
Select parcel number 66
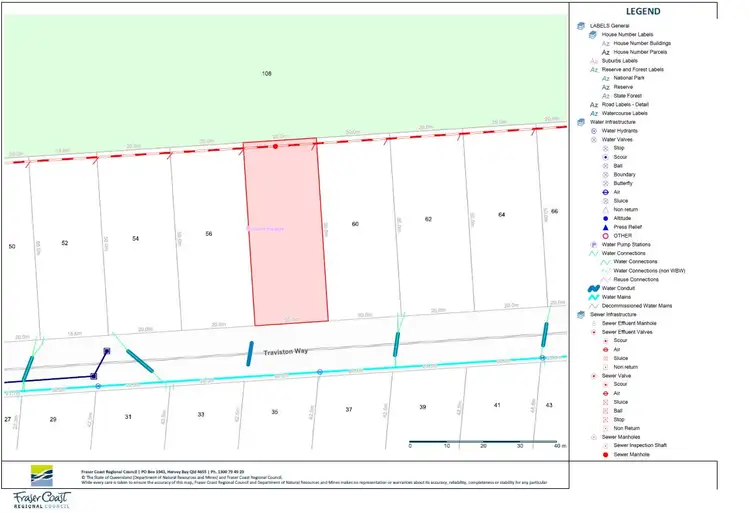click(x=554, y=211)
